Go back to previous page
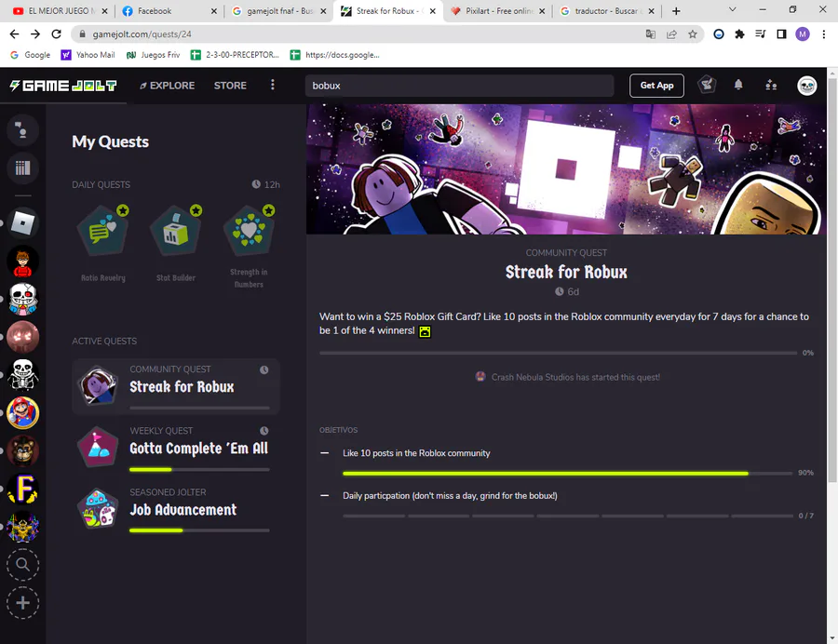This screenshot has width=838, height=644. [x=14, y=34]
